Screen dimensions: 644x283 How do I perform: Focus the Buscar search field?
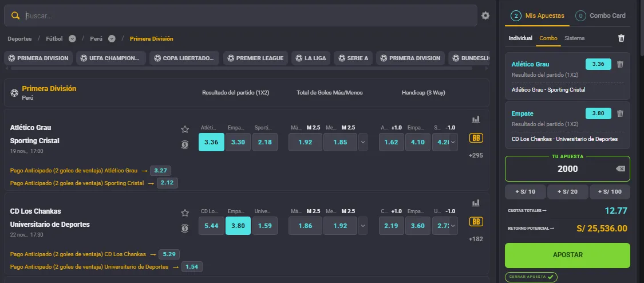coord(240,15)
